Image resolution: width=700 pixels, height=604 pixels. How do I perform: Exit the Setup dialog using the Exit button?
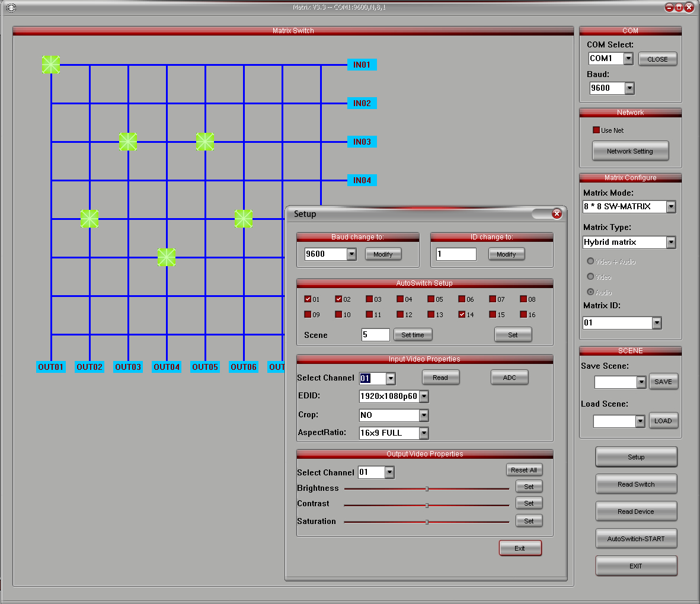520,548
